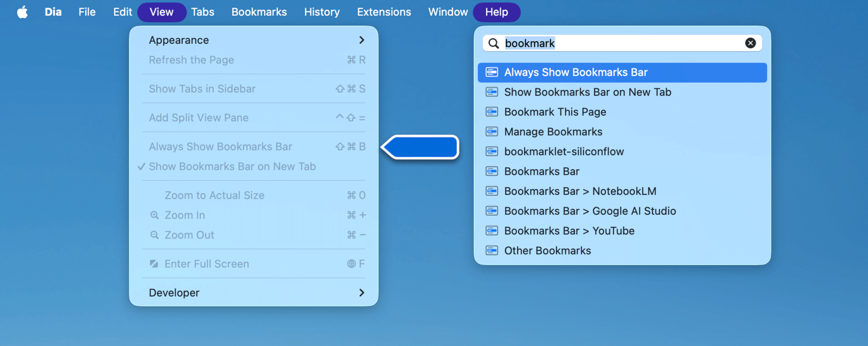Click the magnifying glass search icon
Screen dimensions: 868x346
pos(494,43)
